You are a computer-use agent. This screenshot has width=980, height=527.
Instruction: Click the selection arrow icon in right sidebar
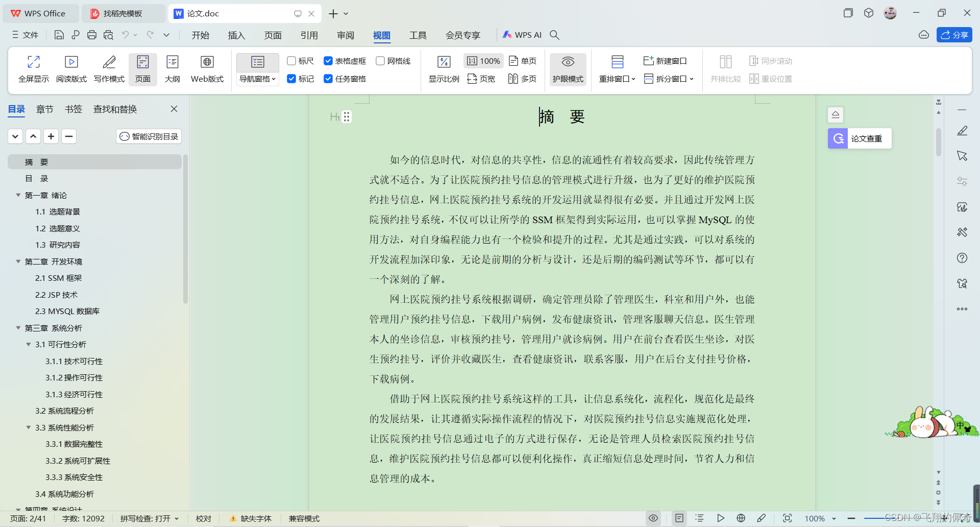pos(962,156)
